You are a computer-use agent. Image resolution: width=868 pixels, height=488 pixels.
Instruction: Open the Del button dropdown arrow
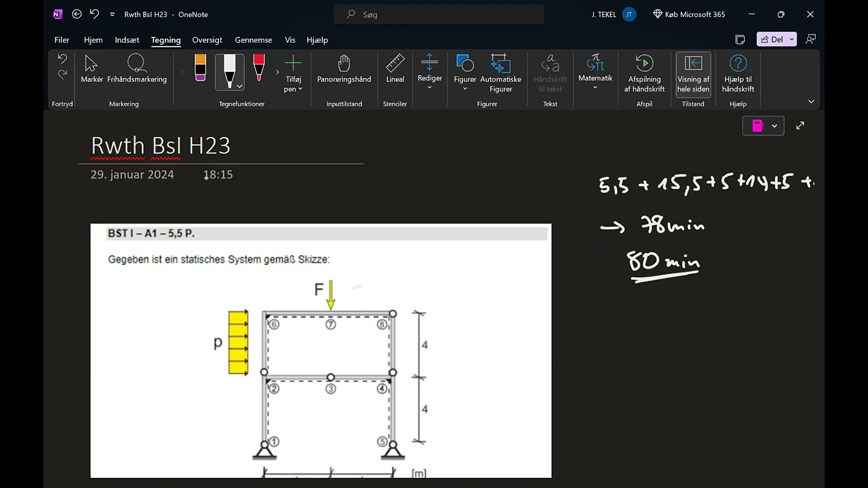791,40
